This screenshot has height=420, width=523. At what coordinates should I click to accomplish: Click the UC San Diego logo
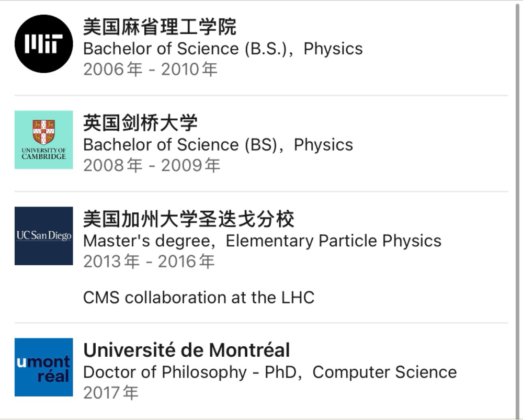tap(43, 236)
